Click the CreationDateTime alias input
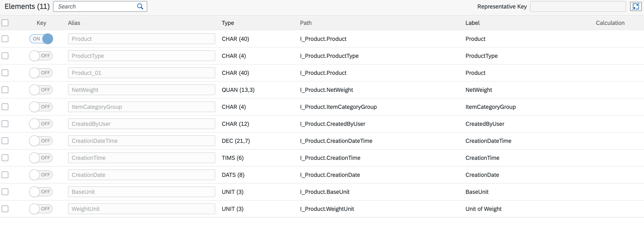Image resolution: width=644 pixels, height=226 pixels. click(141, 141)
